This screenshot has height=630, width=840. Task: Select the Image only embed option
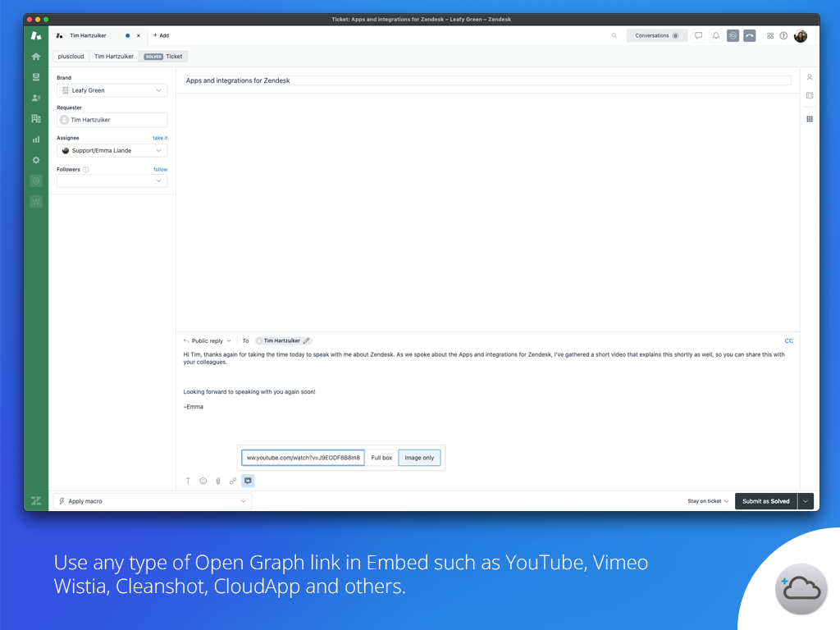tap(419, 458)
